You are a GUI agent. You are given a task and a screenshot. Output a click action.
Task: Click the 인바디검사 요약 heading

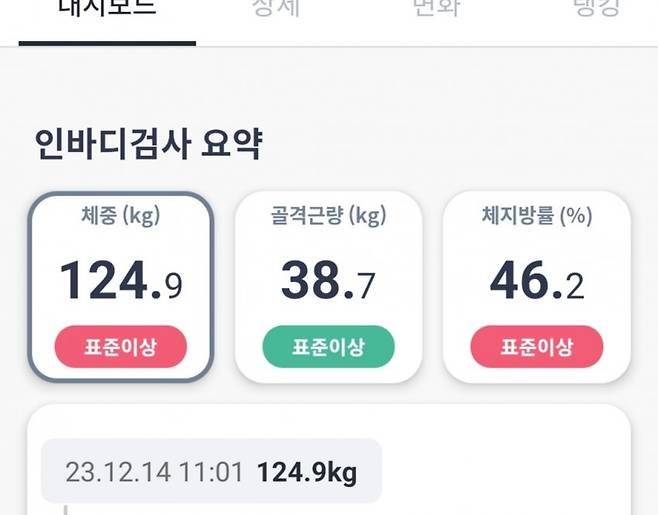148,145
